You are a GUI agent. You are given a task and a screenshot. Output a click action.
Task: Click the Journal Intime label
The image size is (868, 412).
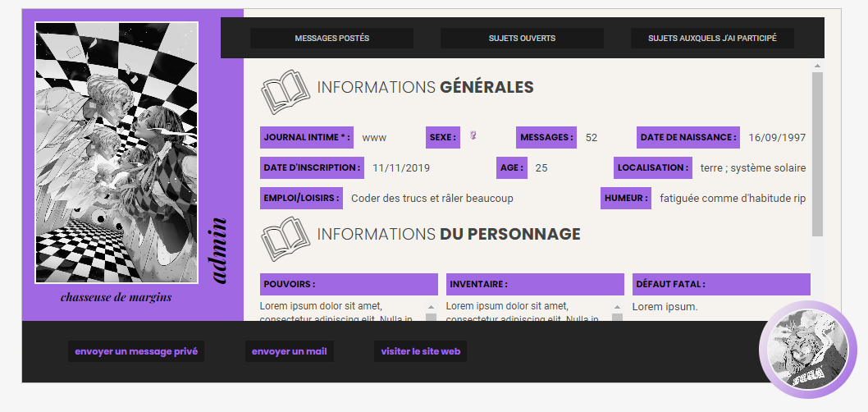[307, 137]
